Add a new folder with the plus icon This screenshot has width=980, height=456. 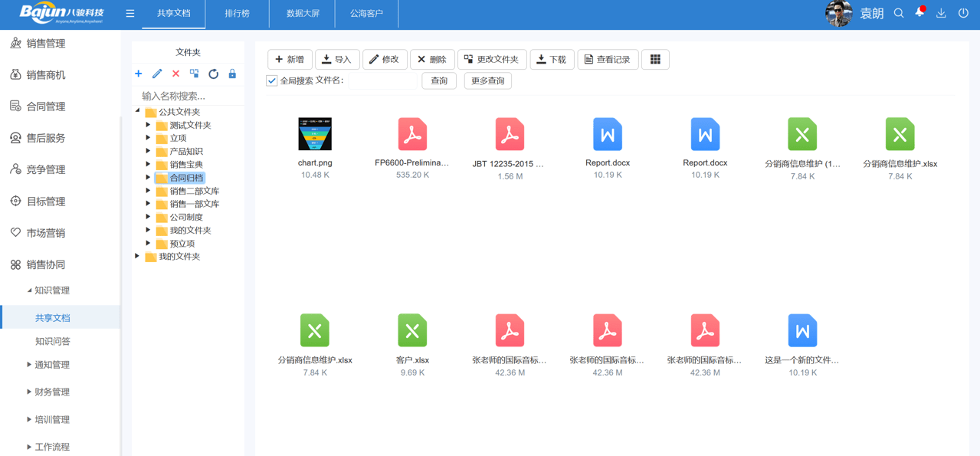click(138, 74)
